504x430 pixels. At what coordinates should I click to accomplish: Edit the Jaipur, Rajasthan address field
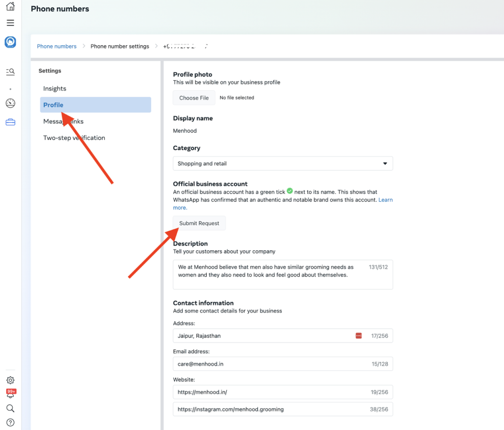[283, 336]
